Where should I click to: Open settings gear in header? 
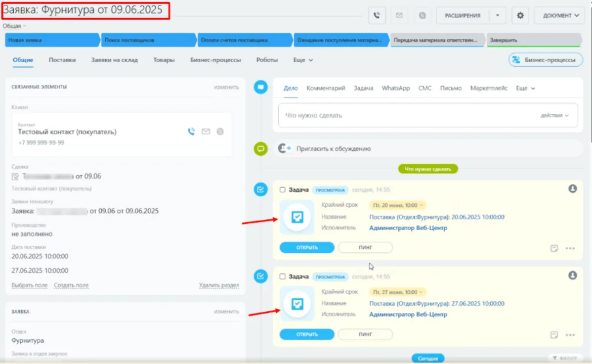[520, 16]
